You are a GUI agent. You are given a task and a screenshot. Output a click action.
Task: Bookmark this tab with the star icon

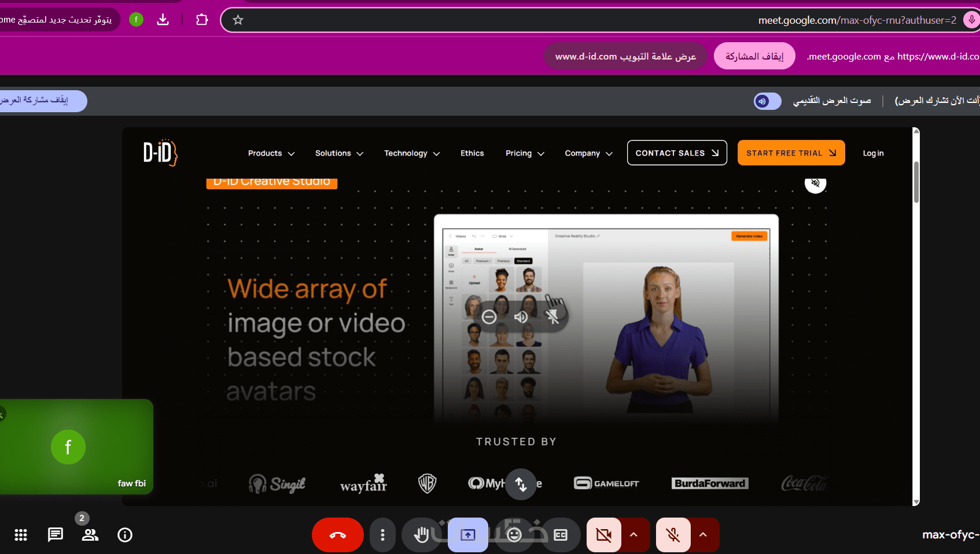[x=238, y=20]
